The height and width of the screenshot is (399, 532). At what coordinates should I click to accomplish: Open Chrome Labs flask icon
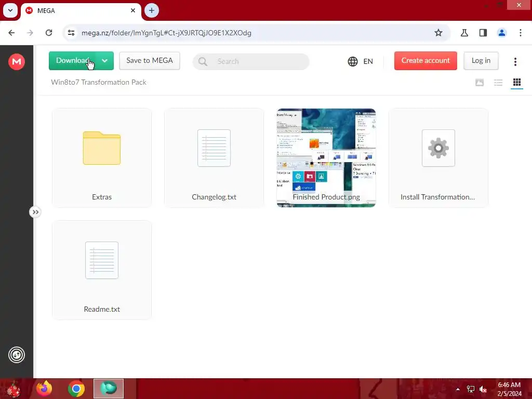464,33
